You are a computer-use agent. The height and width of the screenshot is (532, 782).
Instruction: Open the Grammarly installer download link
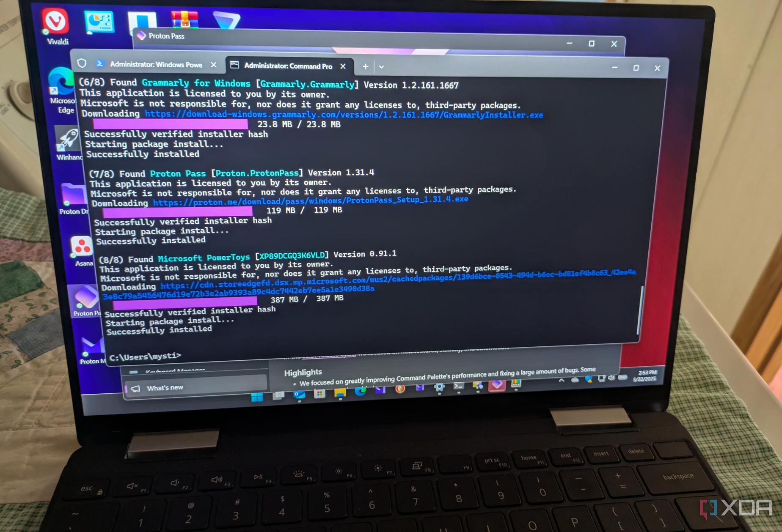[344, 115]
